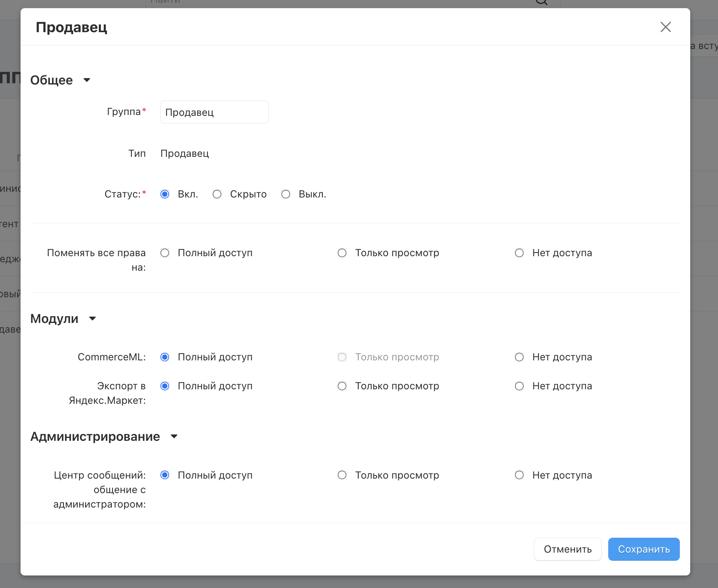Collapse the Общее section
Viewport: 718px width, 588px height.
(87, 80)
